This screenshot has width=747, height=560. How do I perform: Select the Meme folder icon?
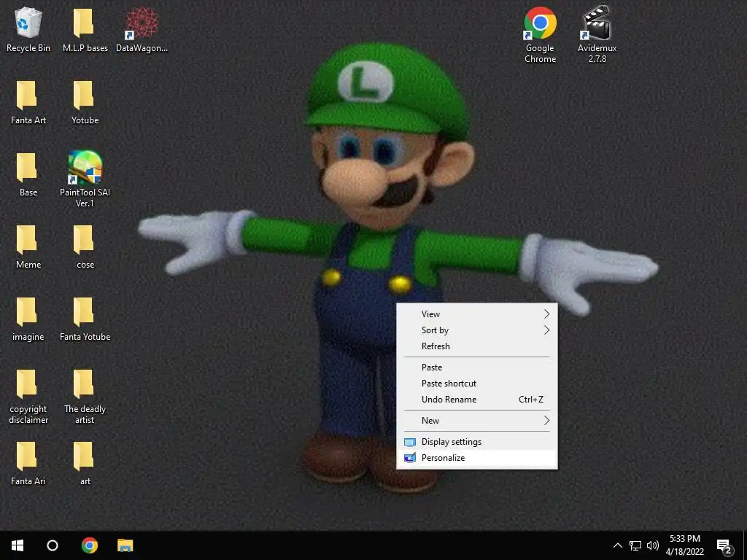click(x=28, y=246)
